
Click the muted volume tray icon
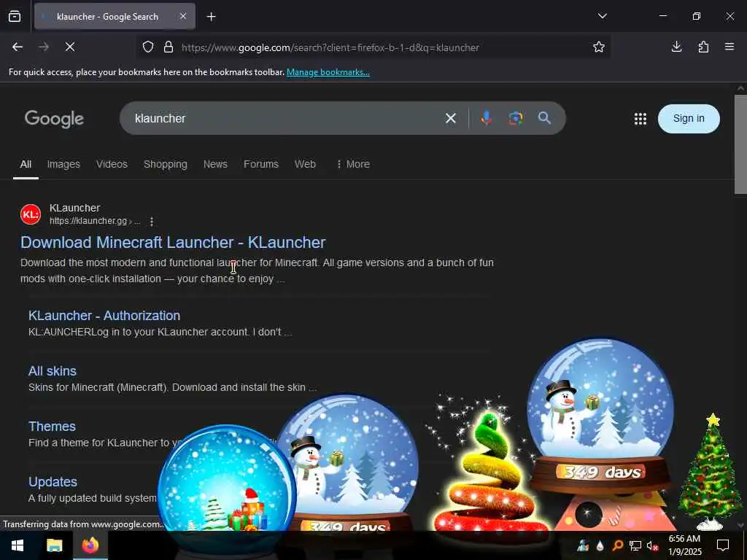(653, 545)
